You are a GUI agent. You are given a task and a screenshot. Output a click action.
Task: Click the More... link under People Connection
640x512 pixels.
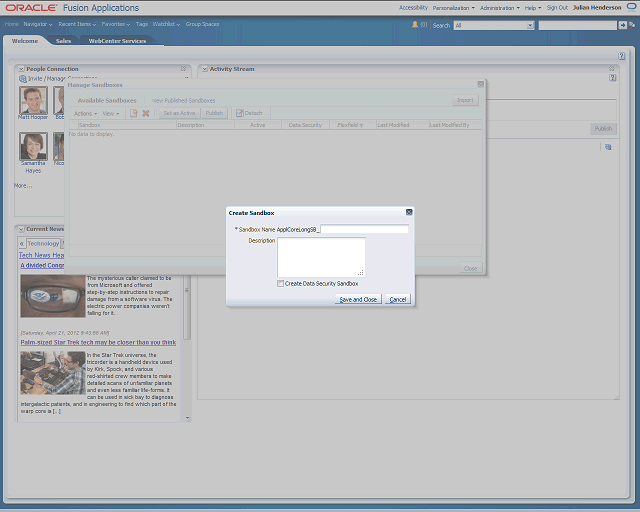click(x=23, y=185)
